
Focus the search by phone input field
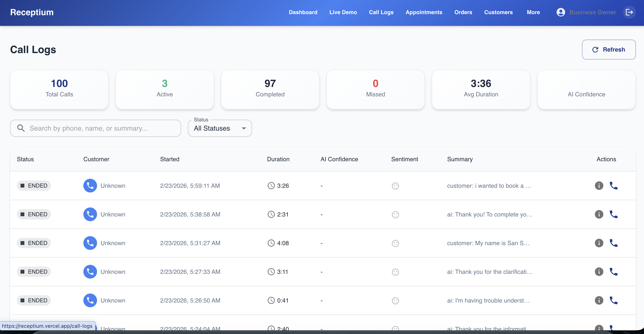[x=100, y=128]
